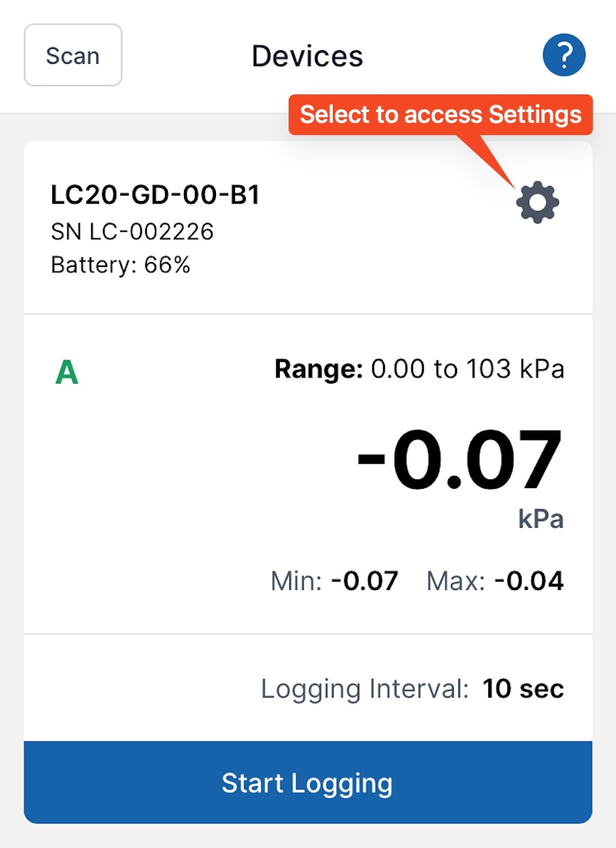The width and height of the screenshot is (616, 848).
Task: Select the green channel A indicator
Action: (67, 373)
